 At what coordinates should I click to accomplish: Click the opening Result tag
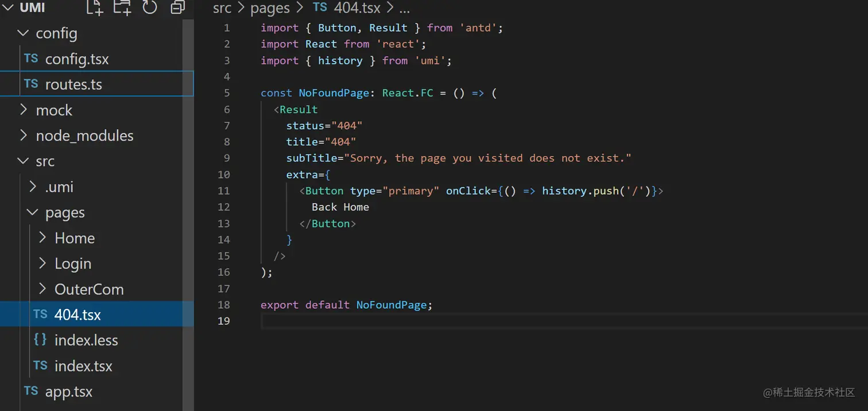[296, 109]
